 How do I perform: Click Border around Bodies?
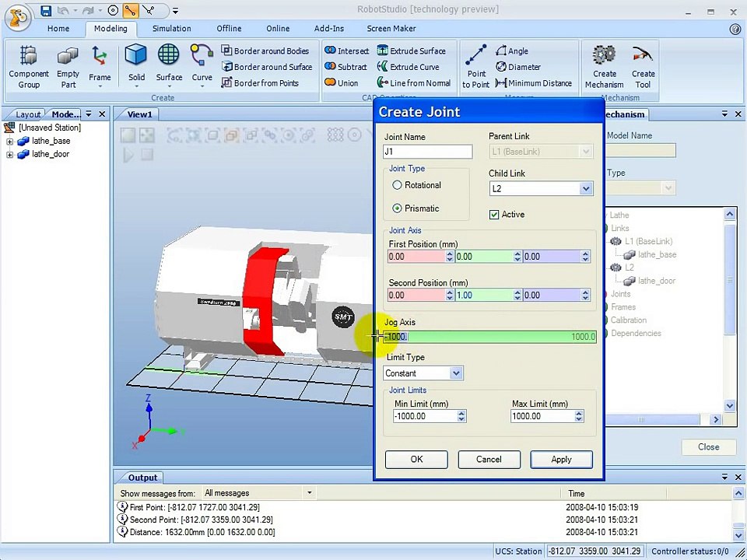pos(265,51)
